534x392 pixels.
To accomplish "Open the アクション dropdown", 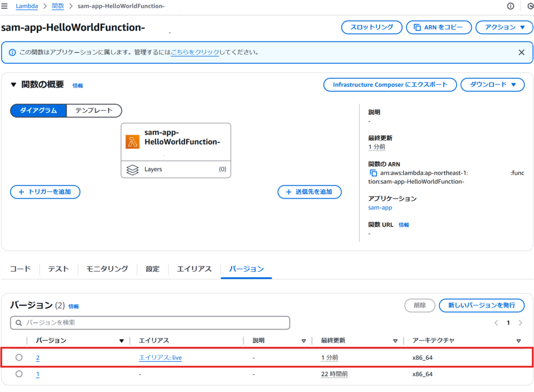I will click(x=504, y=27).
